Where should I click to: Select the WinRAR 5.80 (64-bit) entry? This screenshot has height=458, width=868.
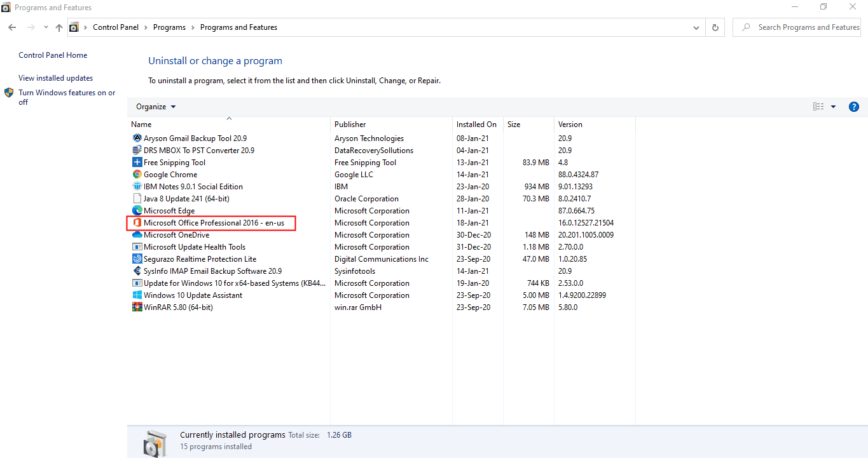point(178,307)
